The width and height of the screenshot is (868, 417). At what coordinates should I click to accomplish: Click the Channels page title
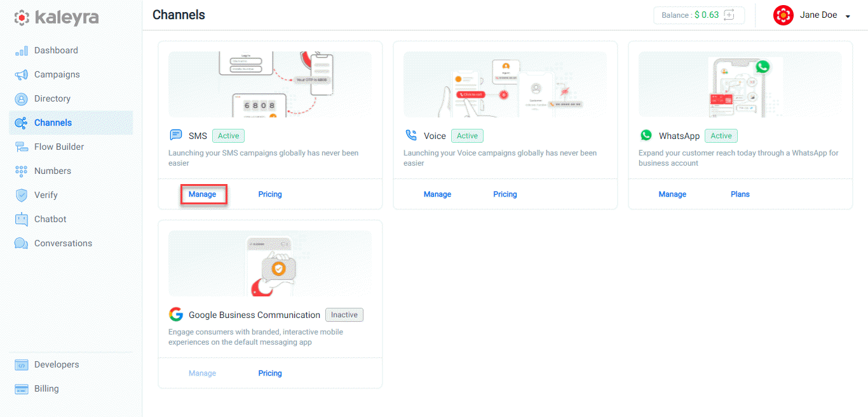(179, 15)
